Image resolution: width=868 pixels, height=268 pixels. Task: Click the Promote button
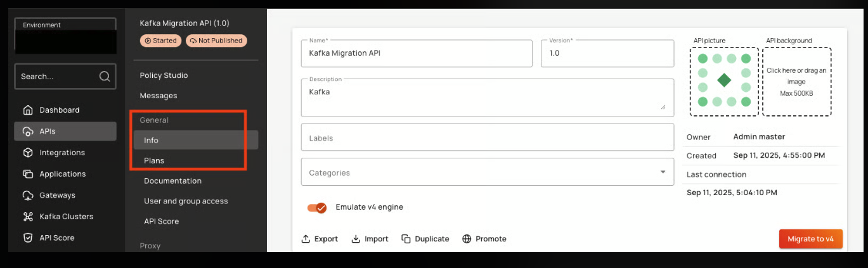484,239
